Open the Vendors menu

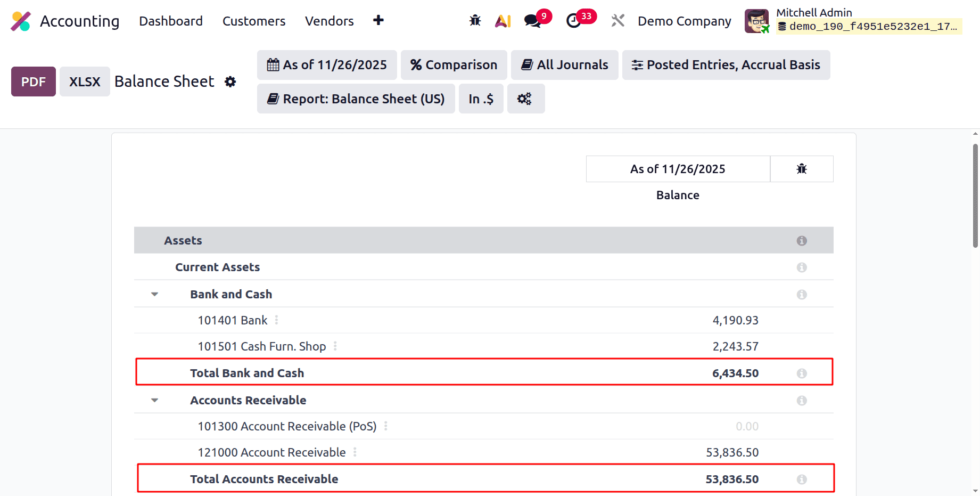tap(330, 21)
